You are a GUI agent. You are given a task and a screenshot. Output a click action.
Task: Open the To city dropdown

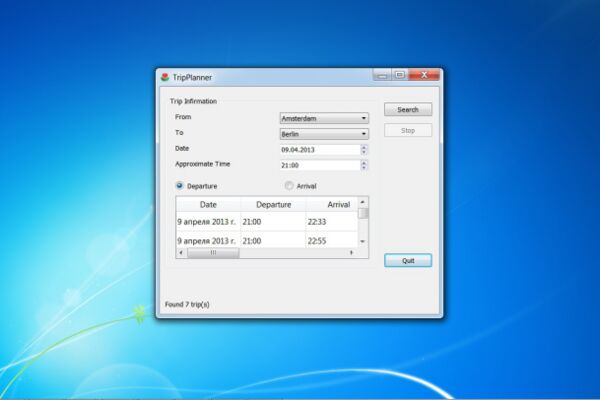tap(324, 134)
